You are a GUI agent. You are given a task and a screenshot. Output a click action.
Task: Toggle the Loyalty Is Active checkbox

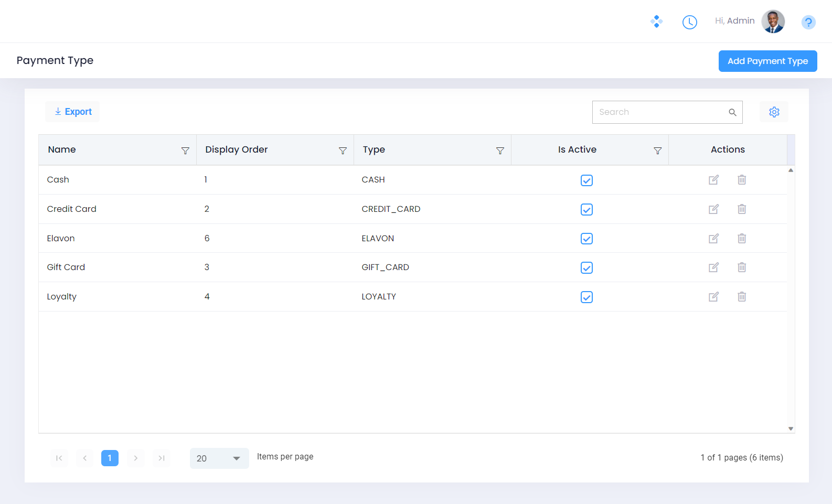click(586, 297)
